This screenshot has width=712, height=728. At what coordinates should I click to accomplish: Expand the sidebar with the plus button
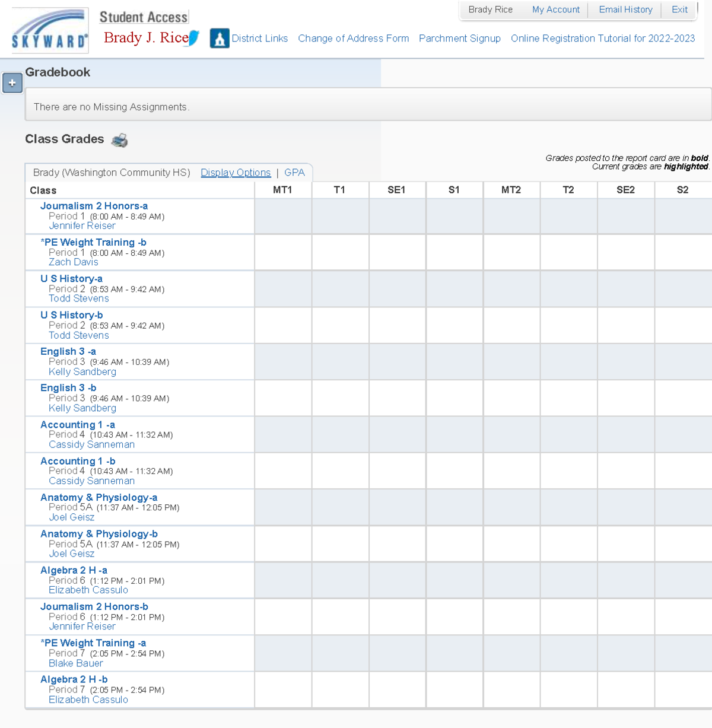12,83
